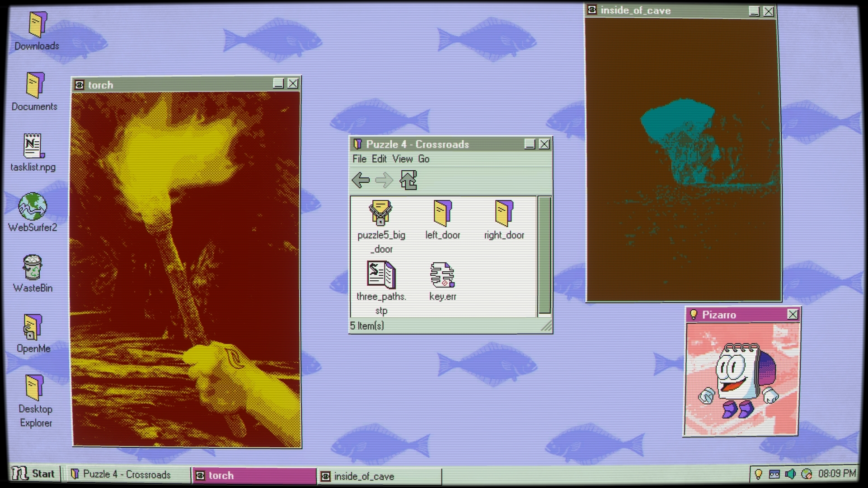Image resolution: width=868 pixels, height=488 pixels.
Task: Click the speaker volume tray icon
Action: 790,474
